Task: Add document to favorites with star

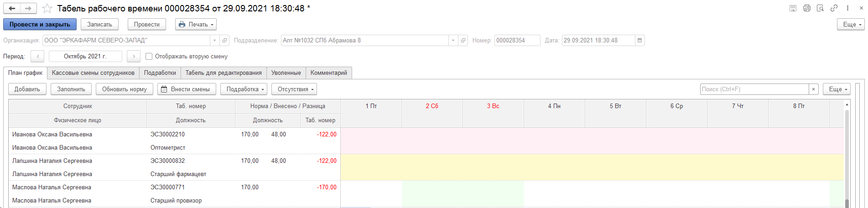Action: (47, 9)
